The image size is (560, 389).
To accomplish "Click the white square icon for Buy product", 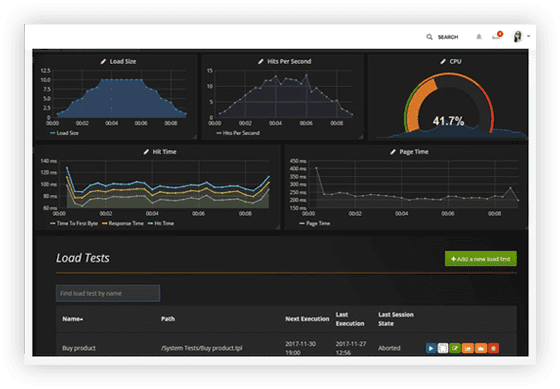I will point(443,348).
